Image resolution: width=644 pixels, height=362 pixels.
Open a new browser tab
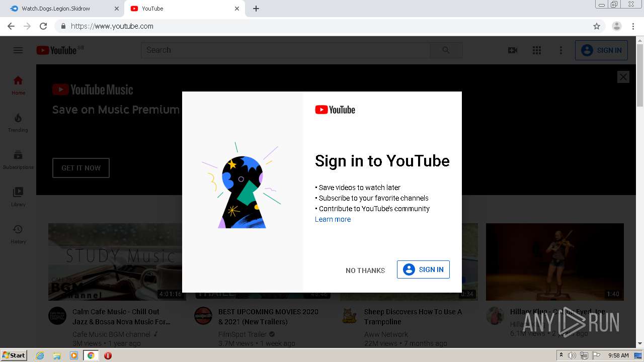point(256,9)
